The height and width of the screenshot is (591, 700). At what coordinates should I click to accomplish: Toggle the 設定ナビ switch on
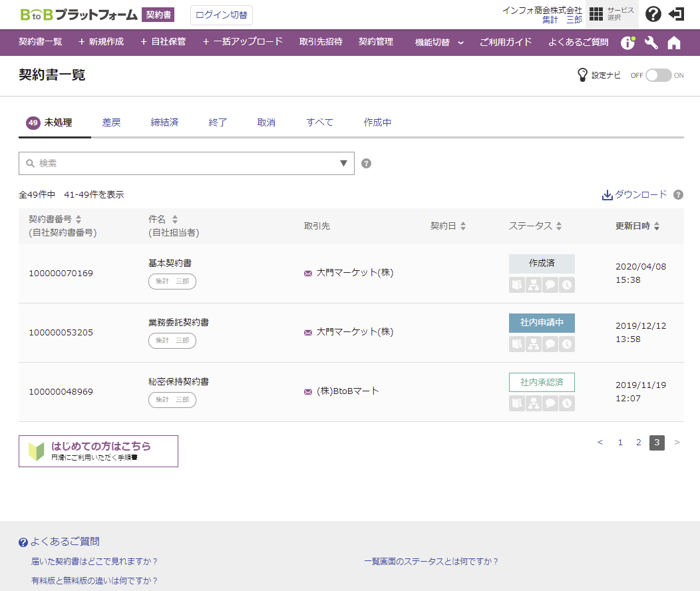[x=659, y=75]
